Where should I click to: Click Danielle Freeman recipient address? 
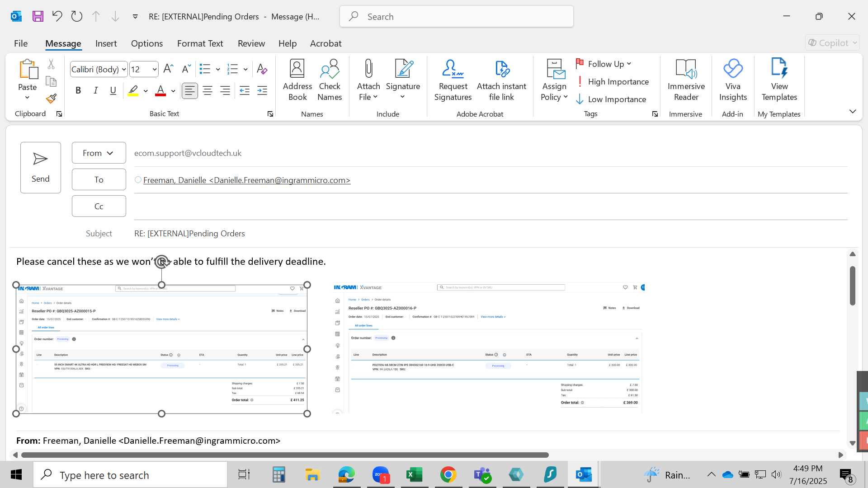pos(247,180)
